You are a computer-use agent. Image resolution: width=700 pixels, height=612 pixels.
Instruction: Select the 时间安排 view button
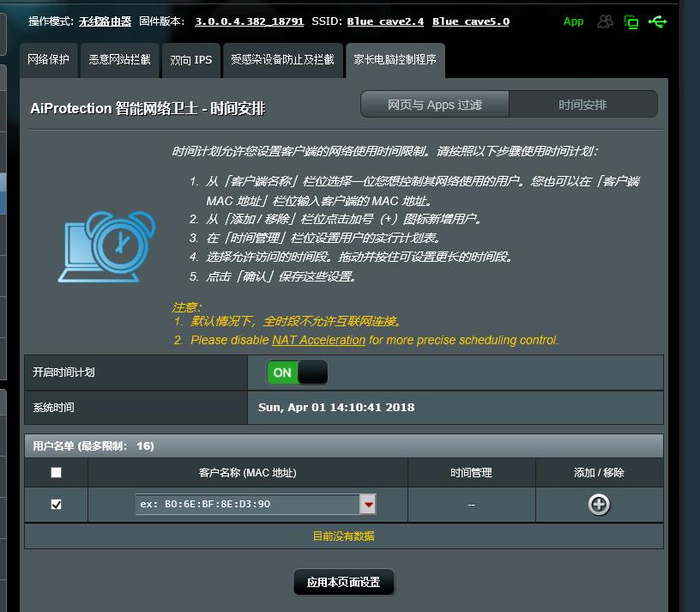point(582,105)
